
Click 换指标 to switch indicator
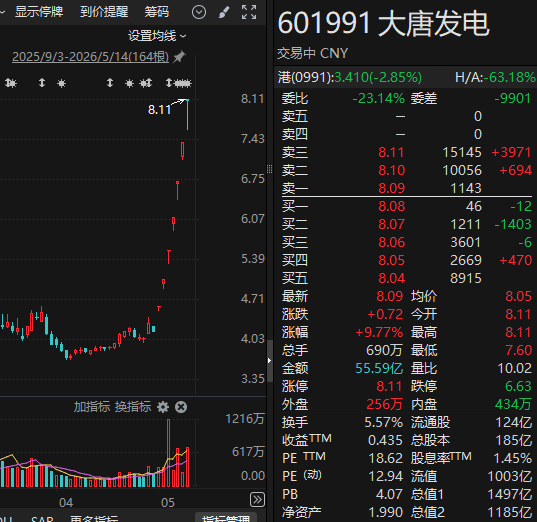coord(133,407)
